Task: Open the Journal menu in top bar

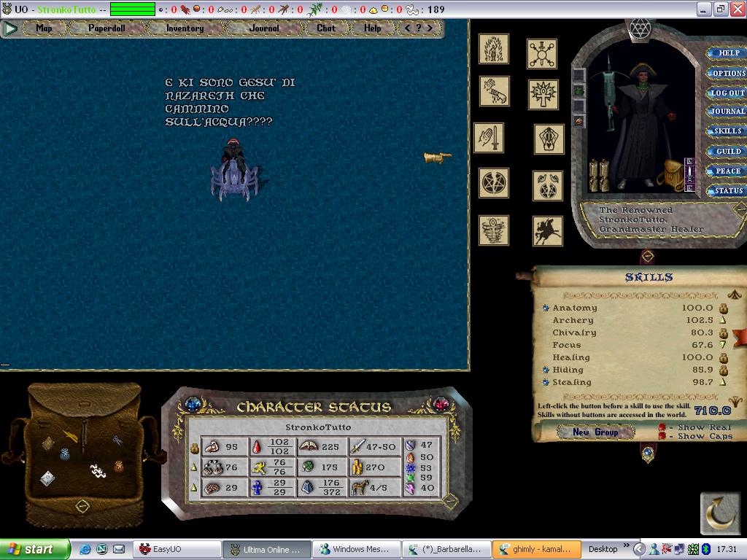Action: pos(263,28)
